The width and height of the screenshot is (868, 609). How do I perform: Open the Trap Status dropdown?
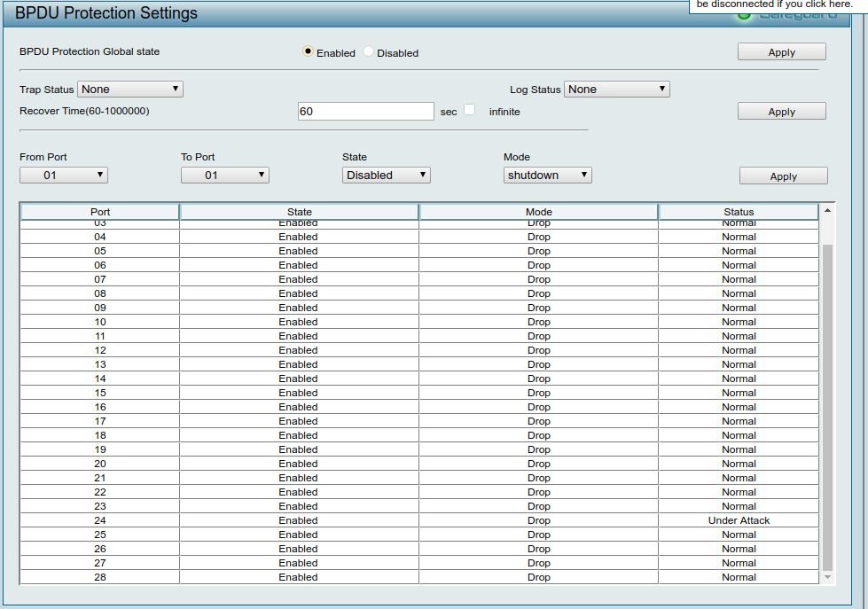coord(130,90)
